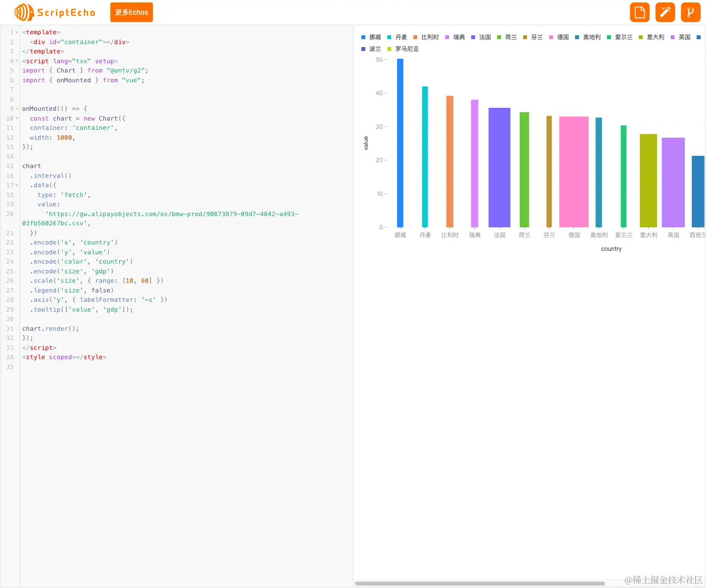Collapse the script block at line 4
The height and width of the screenshot is (588, 706).
point(17,61)
